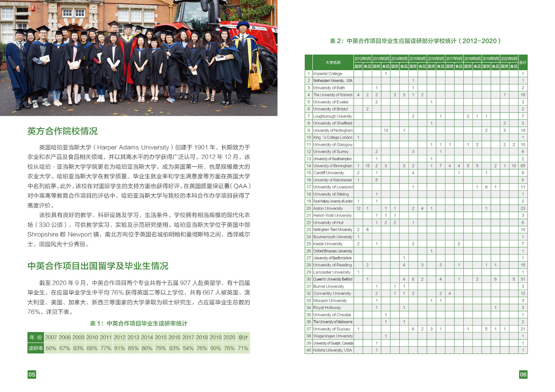Click the 71% total value in Table 1
This screenshot has height=392, width=555.
(243, 348)
